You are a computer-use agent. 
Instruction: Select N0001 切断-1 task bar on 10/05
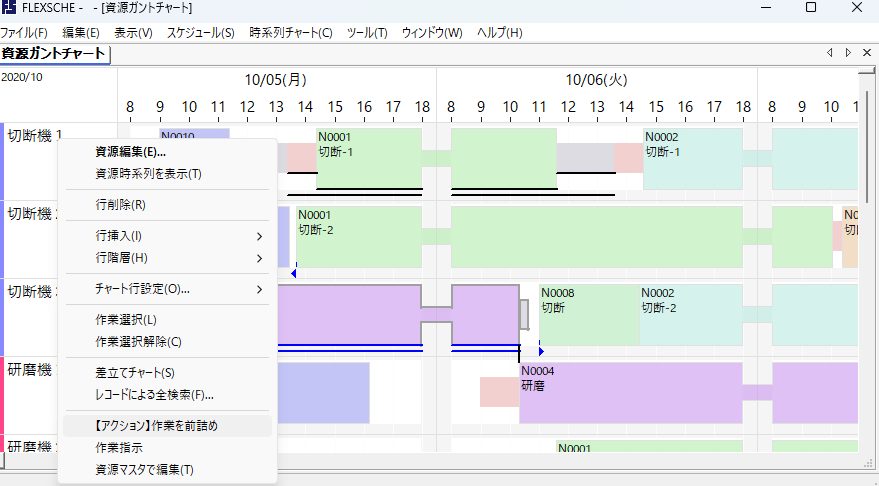point(369,159)
